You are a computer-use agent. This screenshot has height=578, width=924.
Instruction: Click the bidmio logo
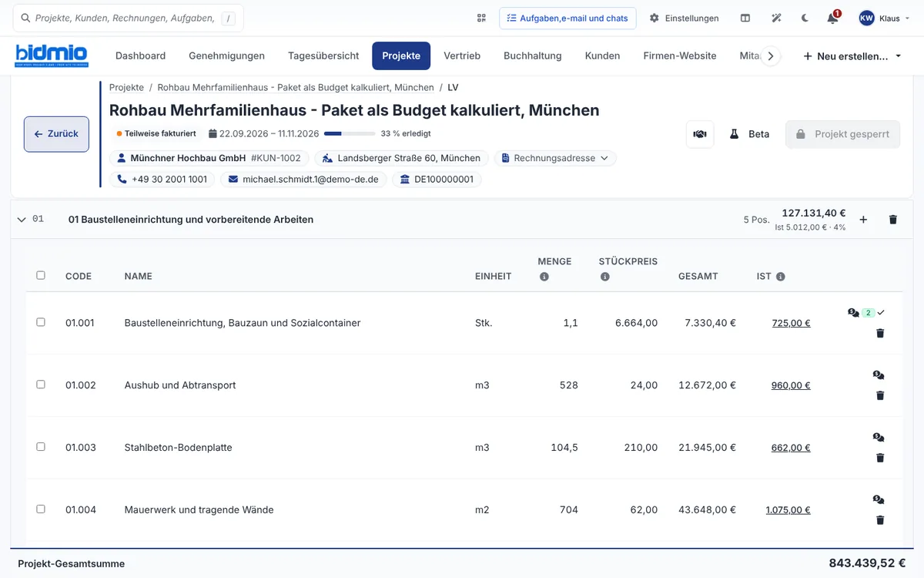52,55
